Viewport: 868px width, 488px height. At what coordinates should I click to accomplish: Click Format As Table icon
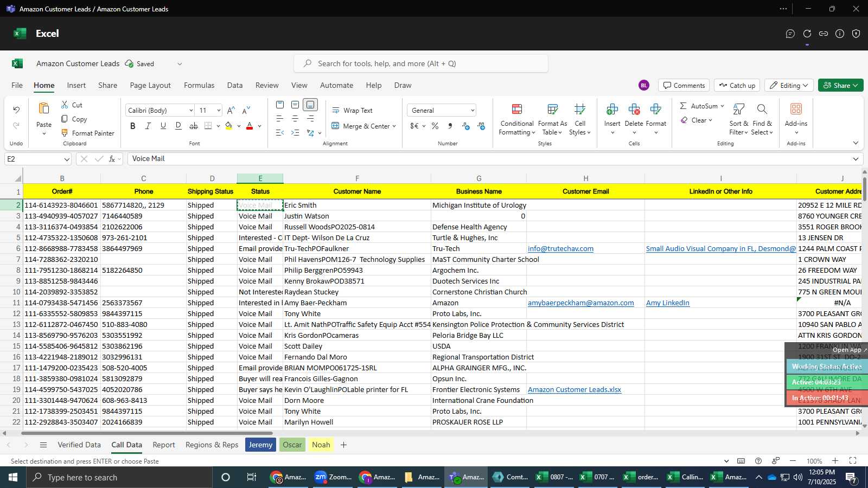pyautogui.click(x=553, y=110)
